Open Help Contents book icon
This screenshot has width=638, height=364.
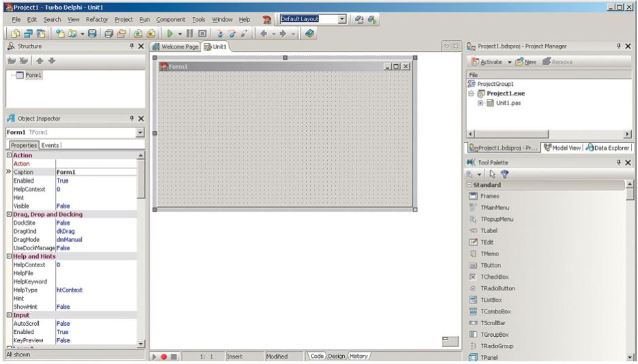309,33
